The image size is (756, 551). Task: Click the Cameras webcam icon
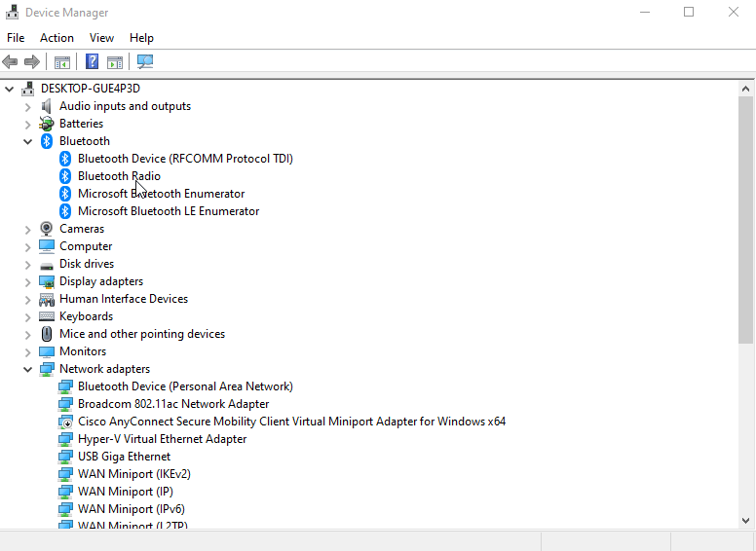(x=47, y=229)
